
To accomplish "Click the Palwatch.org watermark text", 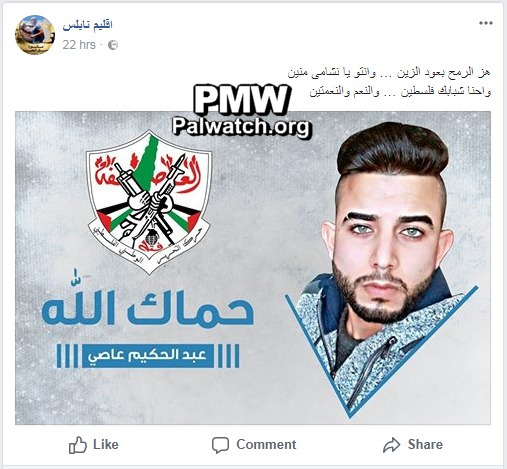I will click(242, 126).
